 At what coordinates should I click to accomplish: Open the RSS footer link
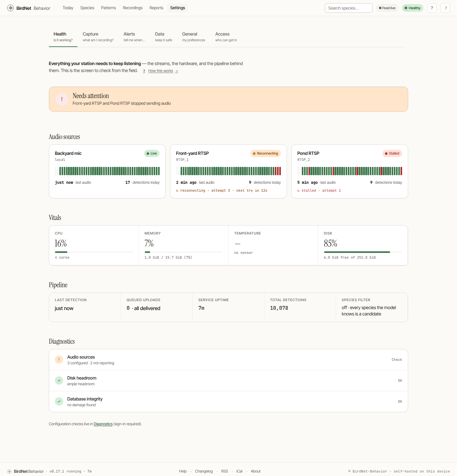click(225, 471)
